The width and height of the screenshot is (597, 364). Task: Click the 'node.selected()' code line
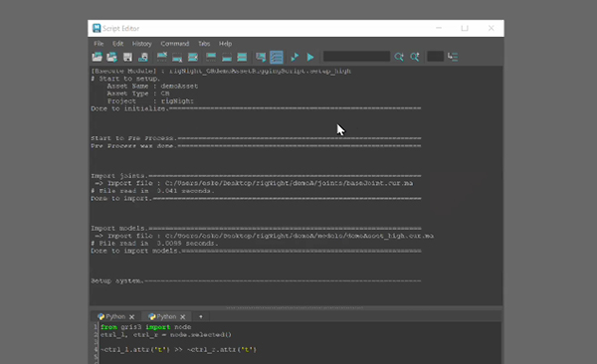coord(166,335)
